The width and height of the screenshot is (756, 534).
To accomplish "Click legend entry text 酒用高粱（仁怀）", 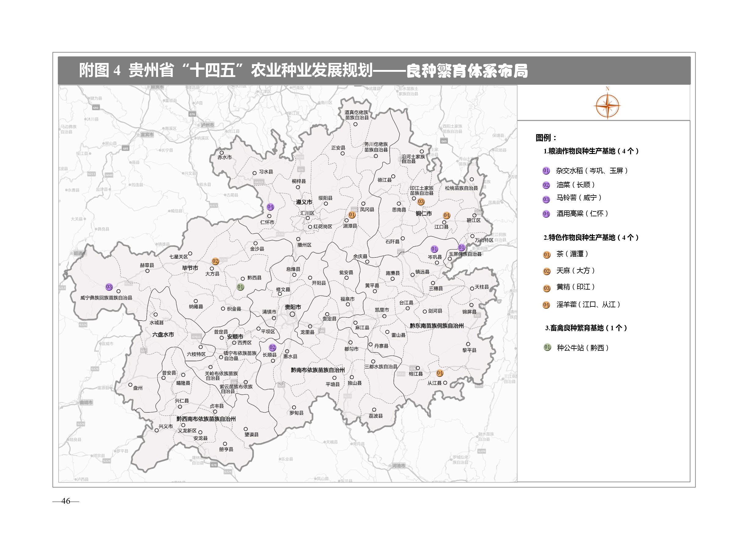I will [582, 214].
